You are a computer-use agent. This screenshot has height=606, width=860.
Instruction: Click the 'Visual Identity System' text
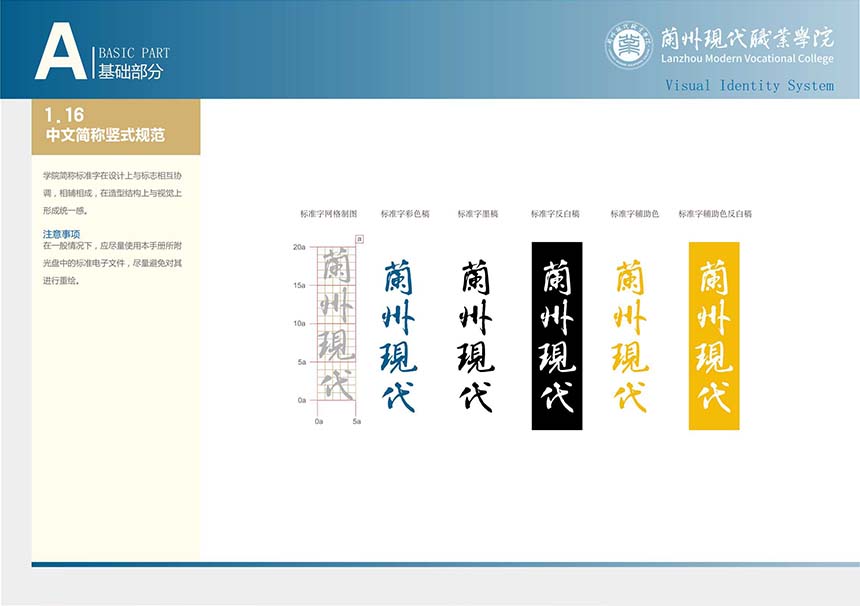coord(749,86)
